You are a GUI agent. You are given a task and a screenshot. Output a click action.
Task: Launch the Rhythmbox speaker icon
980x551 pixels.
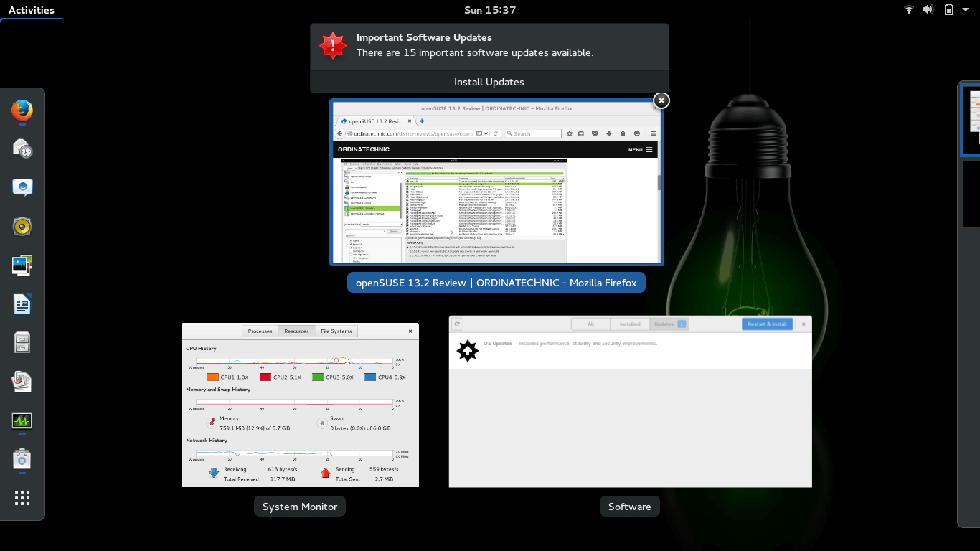22,227
